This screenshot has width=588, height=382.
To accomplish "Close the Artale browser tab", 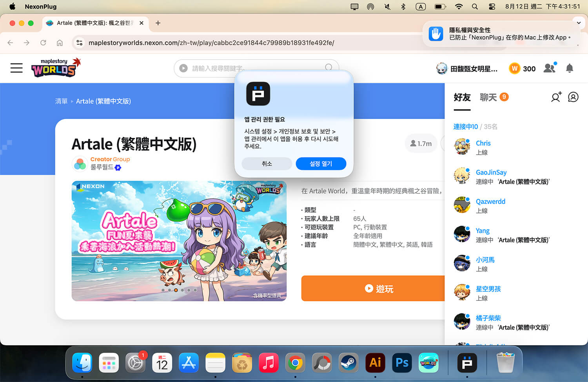I will point(142,23).
